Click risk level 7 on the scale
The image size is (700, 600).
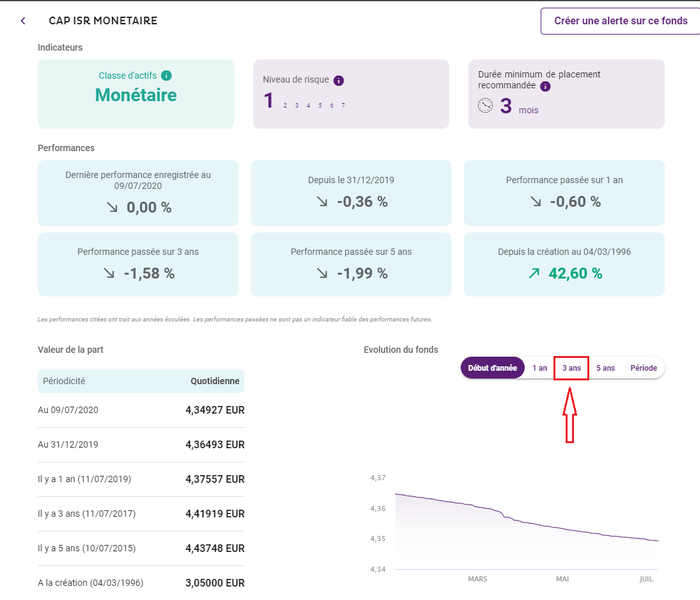coord(344,106)
